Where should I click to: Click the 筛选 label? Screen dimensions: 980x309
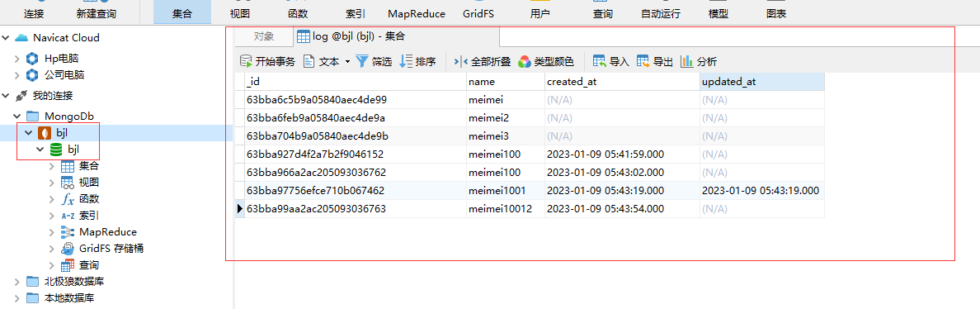382,62
